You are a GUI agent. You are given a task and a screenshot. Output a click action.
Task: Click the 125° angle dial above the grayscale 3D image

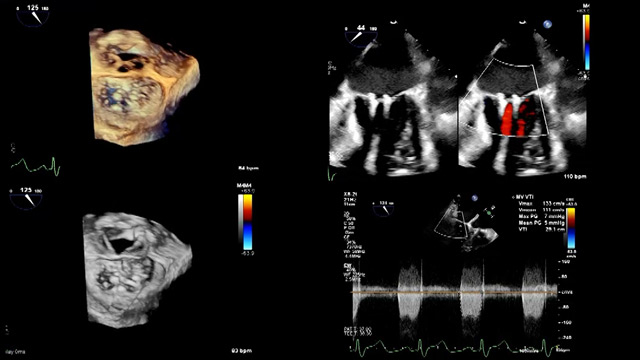point(27,198)
